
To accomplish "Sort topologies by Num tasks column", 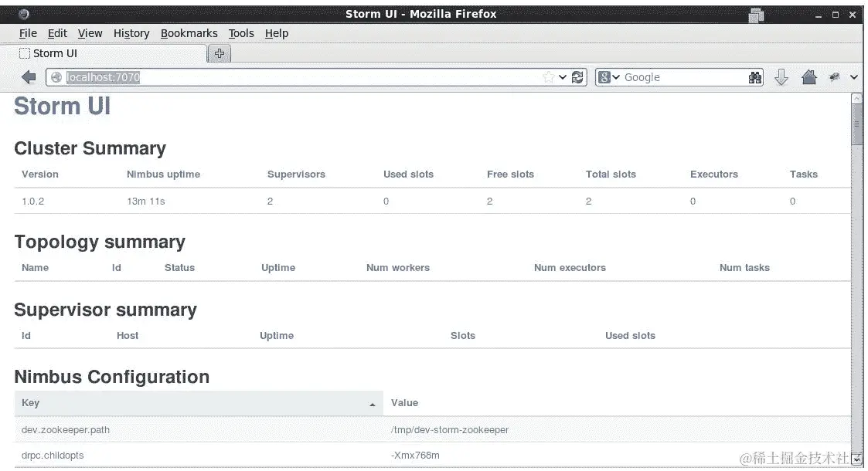I will point(744,268).
